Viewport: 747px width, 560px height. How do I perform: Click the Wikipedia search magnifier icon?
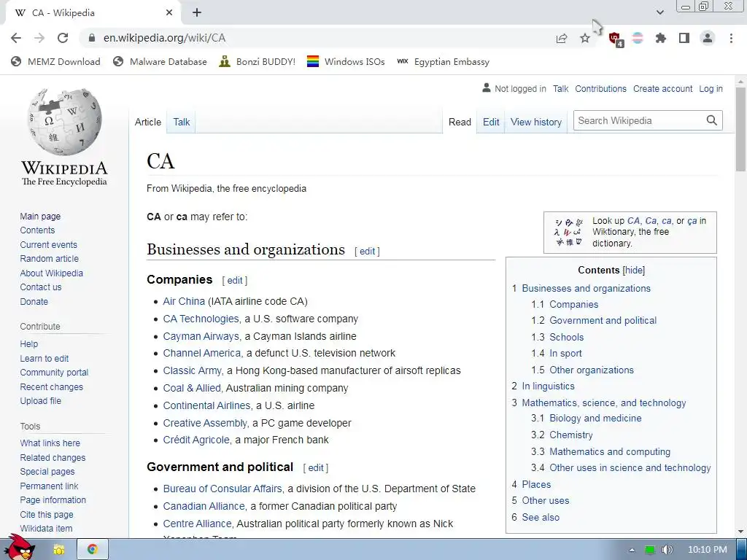pyautogui.click(x=712, y=120)
